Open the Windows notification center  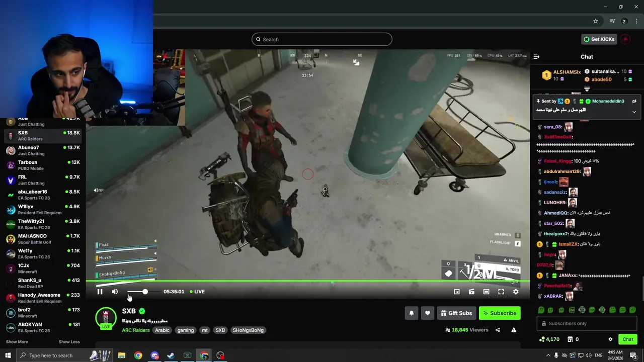coord(633,355)
